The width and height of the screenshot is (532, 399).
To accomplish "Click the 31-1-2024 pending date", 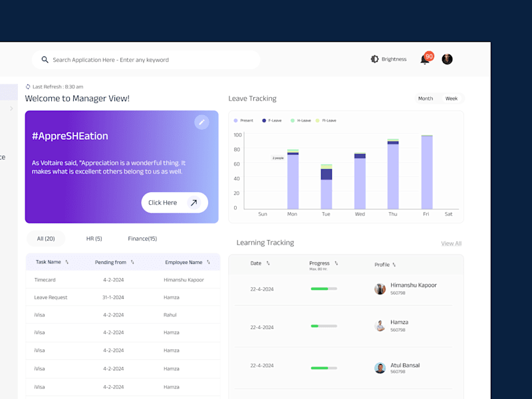I will point(113,297).
